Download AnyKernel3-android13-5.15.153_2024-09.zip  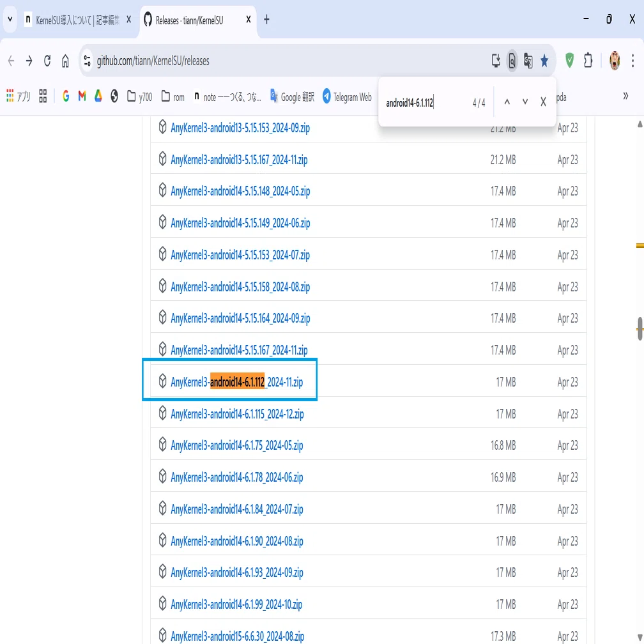pos(240,128)
